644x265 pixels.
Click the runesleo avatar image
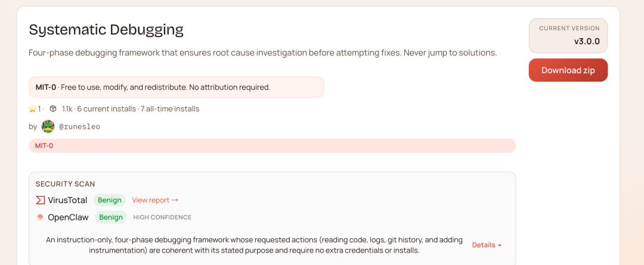click(48, 126)
